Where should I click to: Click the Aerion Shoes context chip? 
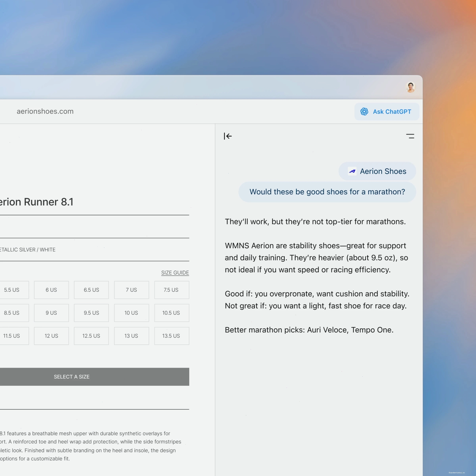pyautogui.click(x=377, y=171)
